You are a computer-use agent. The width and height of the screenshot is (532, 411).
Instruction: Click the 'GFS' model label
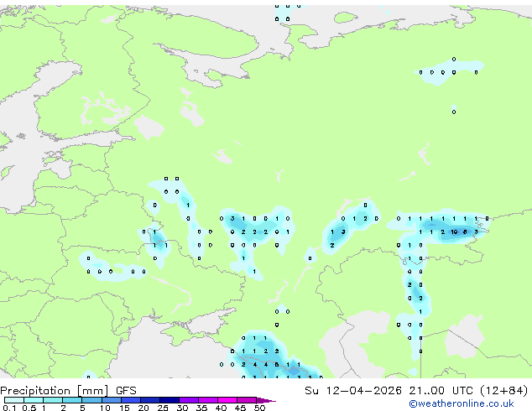point(126,391)
